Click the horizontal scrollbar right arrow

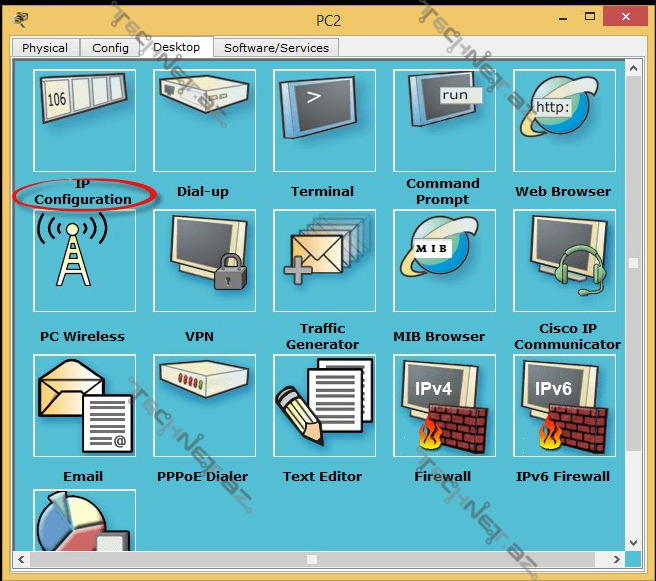615,558
